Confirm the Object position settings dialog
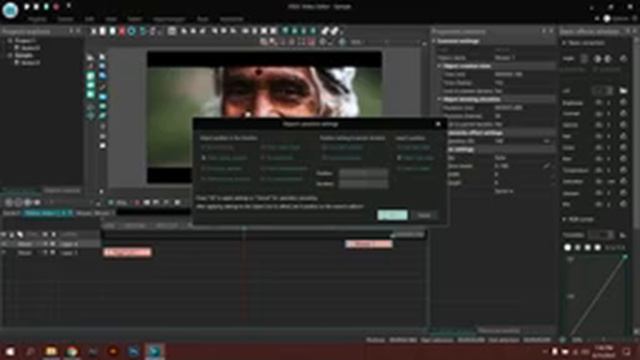 point(392,215)
